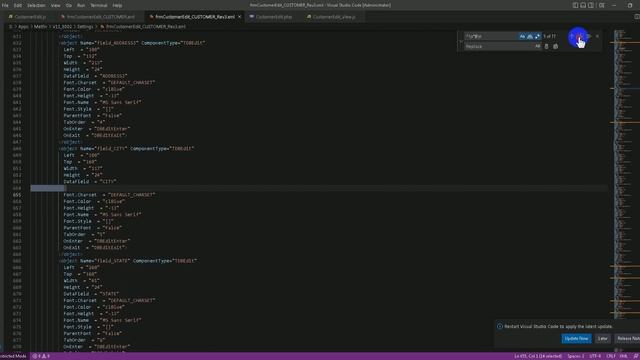Open the Help menu

click(x=117, y=5)
